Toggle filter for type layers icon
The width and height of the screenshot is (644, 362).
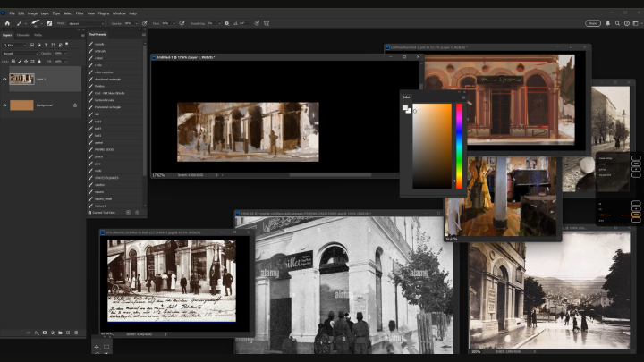click(x=46, y=45)
